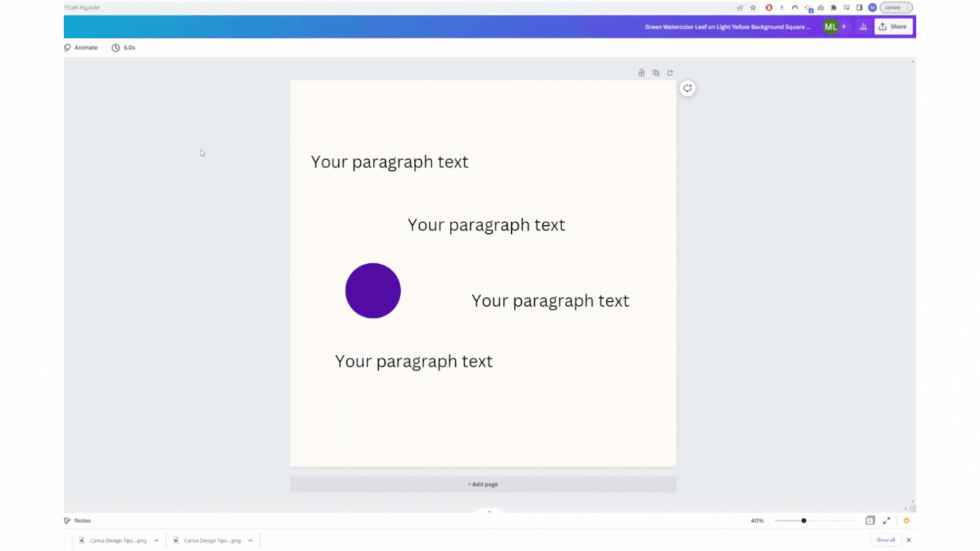
Task: Expand options for the first downloaded png
Action: pyautogui.click(x=157, y=541)
